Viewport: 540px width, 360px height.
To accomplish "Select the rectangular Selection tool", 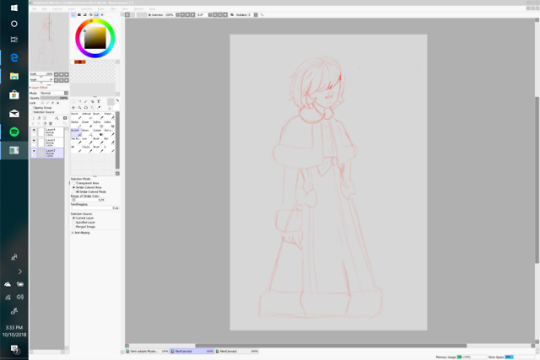I will click(73, 102).
